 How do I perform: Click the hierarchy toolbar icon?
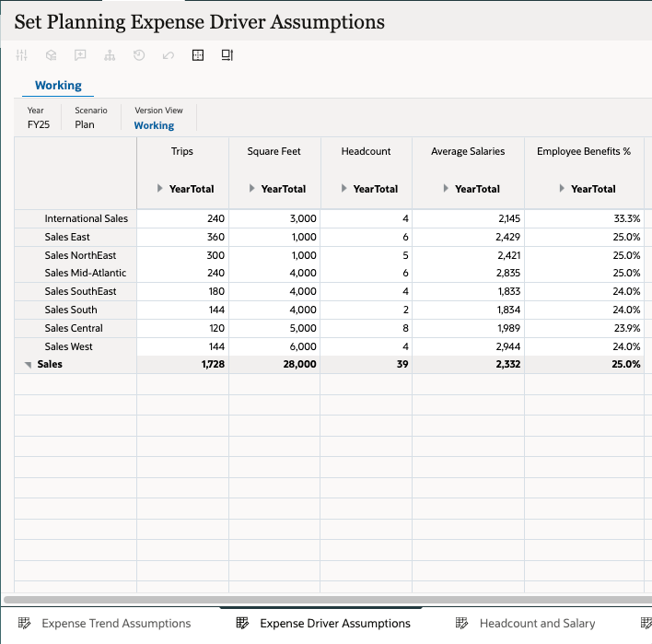[110, 55]
